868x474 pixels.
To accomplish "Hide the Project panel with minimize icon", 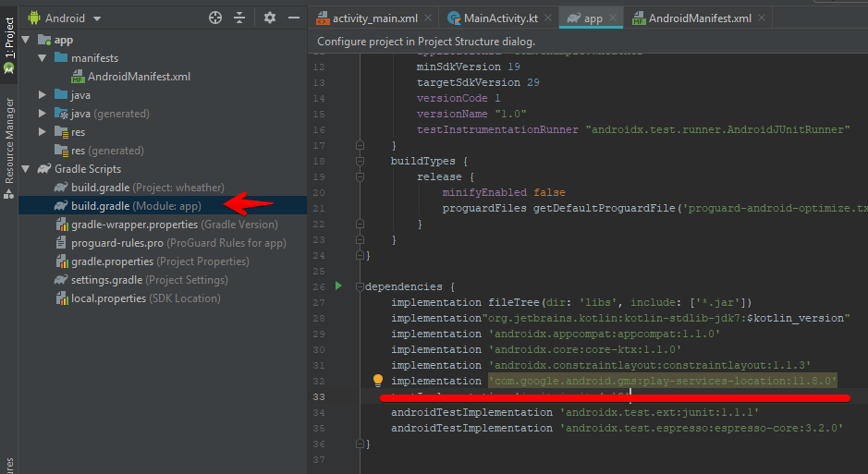I will (x=293, y=18).
